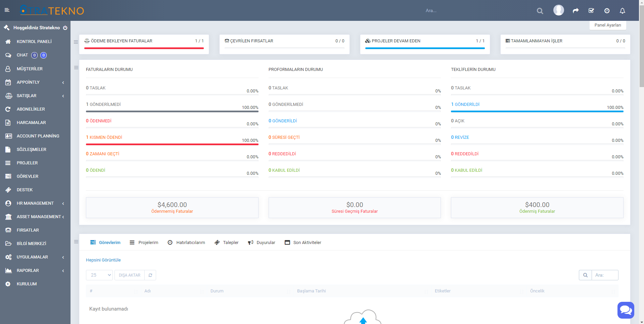
Task: Switch to the Projelerim tab
Action: (144, 243)
